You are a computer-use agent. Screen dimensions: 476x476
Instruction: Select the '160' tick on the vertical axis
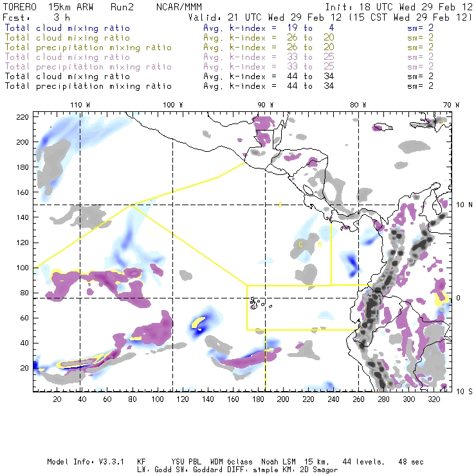[23, 192]
